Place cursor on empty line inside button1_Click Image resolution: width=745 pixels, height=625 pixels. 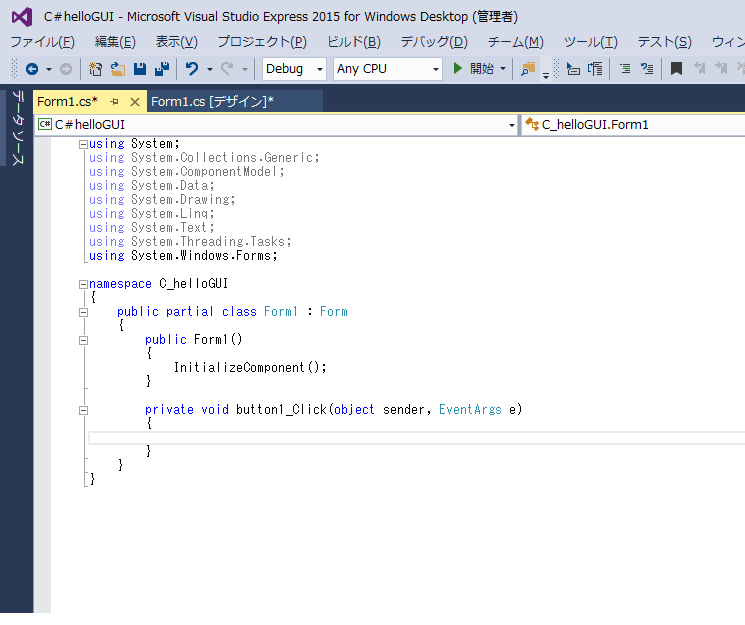416,438
